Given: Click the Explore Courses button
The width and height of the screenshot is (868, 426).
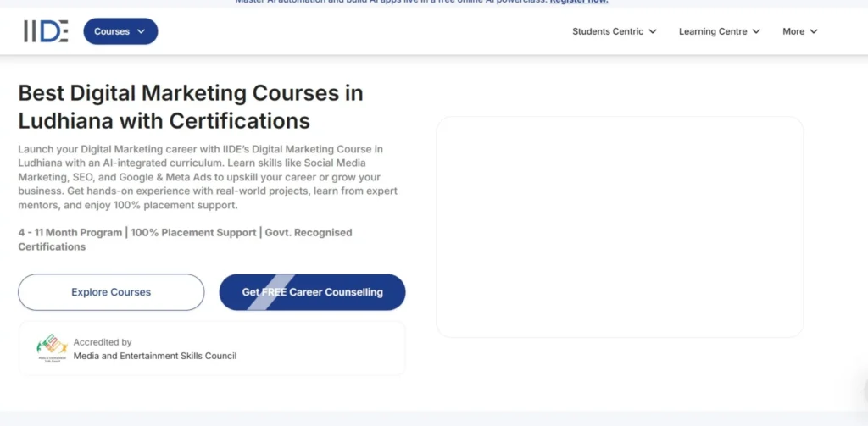Looking at the screenshot, I should [111, 292].
